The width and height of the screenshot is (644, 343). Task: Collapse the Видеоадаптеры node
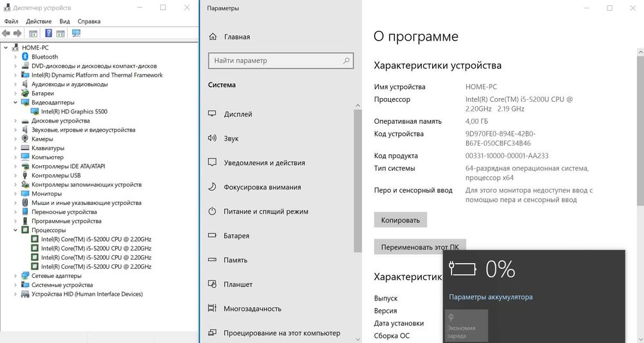(x=15, y=103)
